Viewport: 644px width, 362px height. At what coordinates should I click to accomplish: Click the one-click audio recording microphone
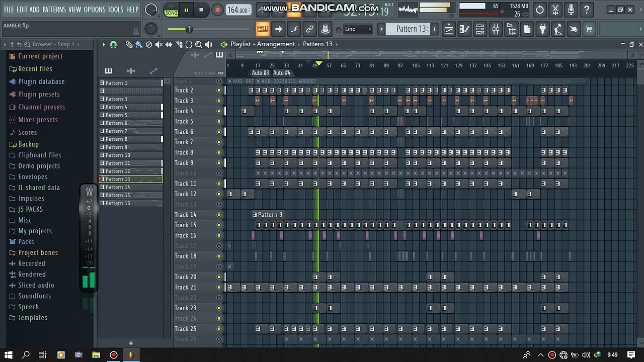click(571, 10)
